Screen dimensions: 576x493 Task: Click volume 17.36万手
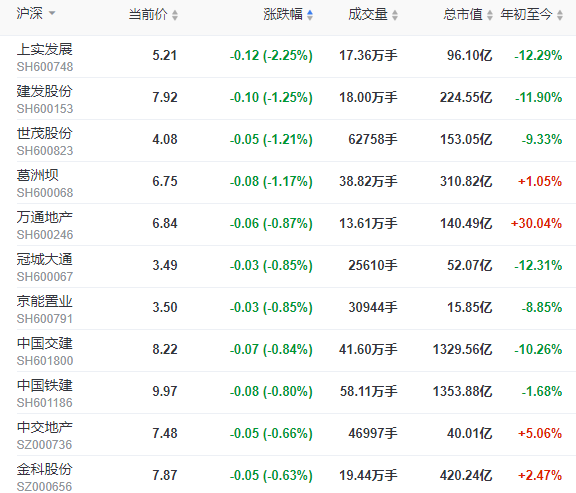tap(368, 55)
